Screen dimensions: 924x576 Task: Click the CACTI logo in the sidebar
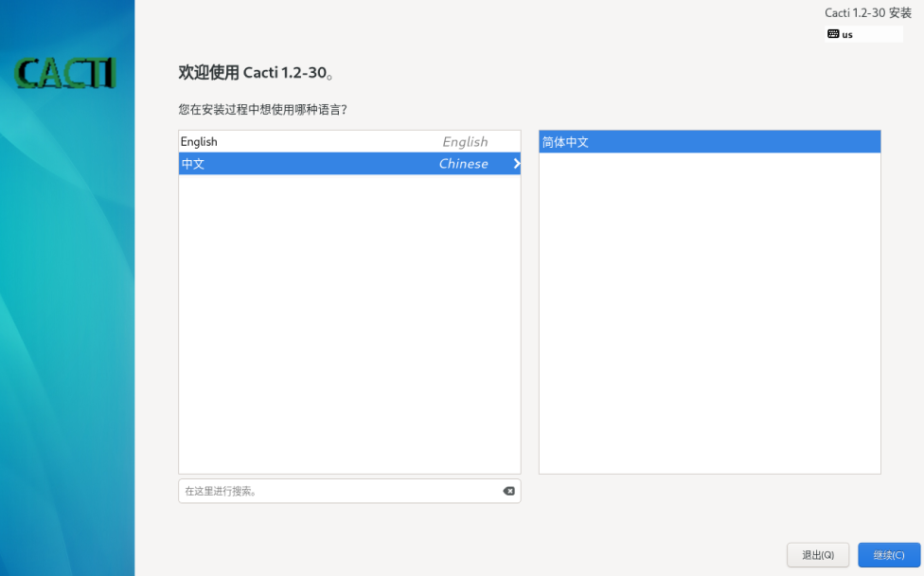[66, 72]
